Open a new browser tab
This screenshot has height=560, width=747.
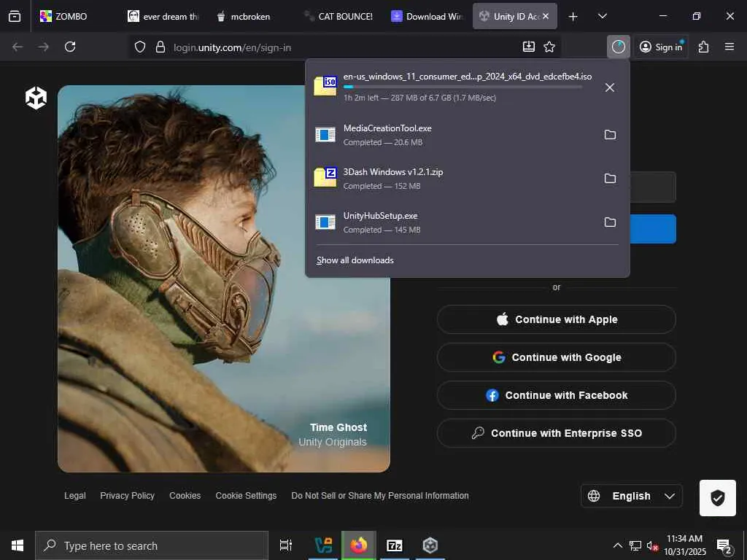[573, 16]
